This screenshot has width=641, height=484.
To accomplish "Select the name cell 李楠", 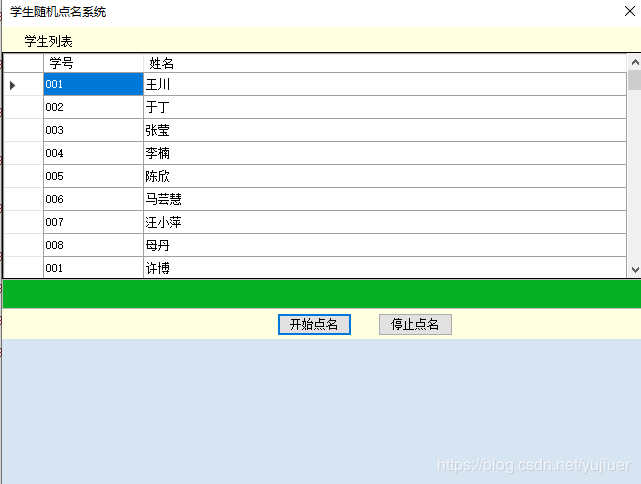I will click(385, 153).
